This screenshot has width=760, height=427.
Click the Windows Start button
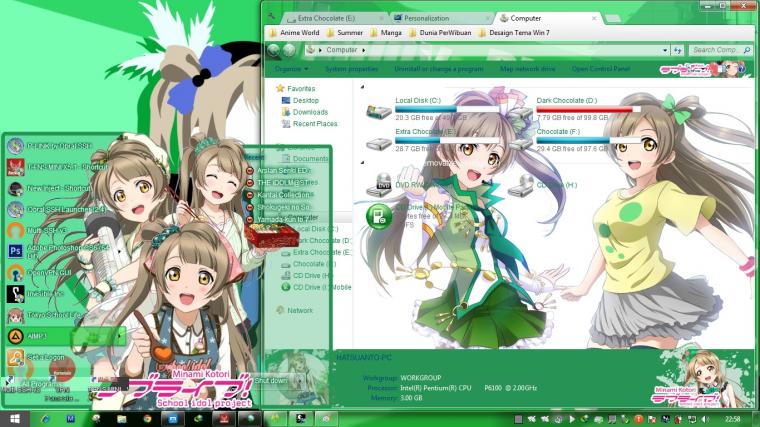click(x=15, y=419)
